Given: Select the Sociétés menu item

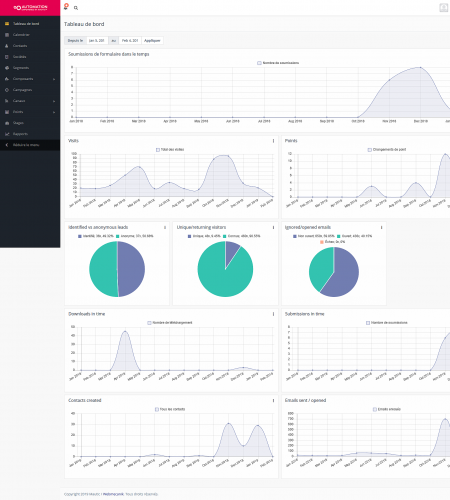Looking at the screenshot, I should click(30, 57).
